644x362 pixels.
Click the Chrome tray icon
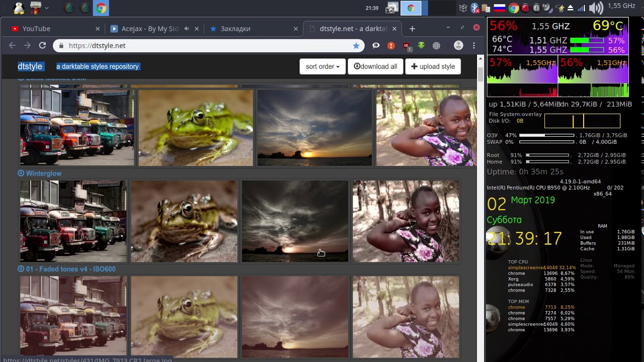click(514, 8)
